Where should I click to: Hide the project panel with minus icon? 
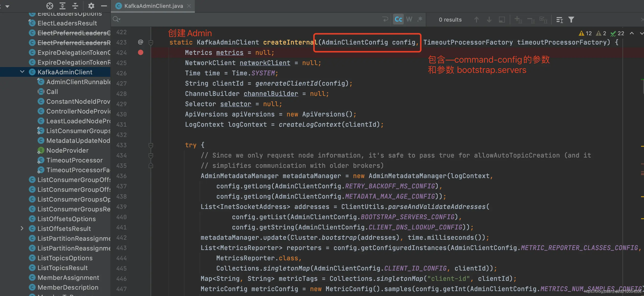[104, 6]
